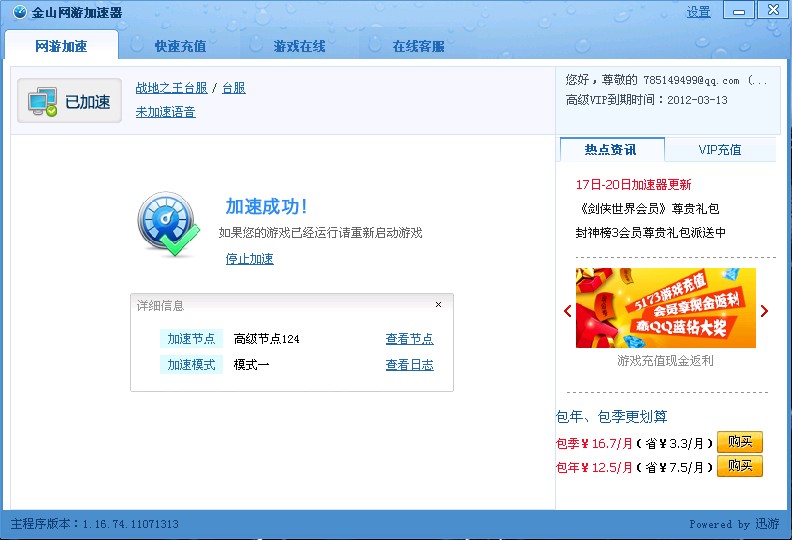Click the 高级VIP到期时间 expiry text
The height and width of the screenshot is (540, 792).
[647, 100]
